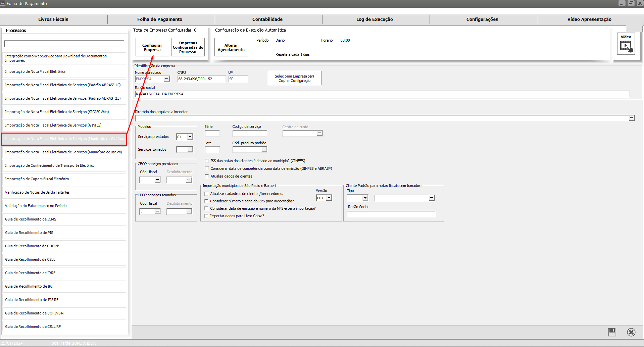Click Alterar Agendamento button
This screenshot has height=347, width=644.
(x=231, y=47)
